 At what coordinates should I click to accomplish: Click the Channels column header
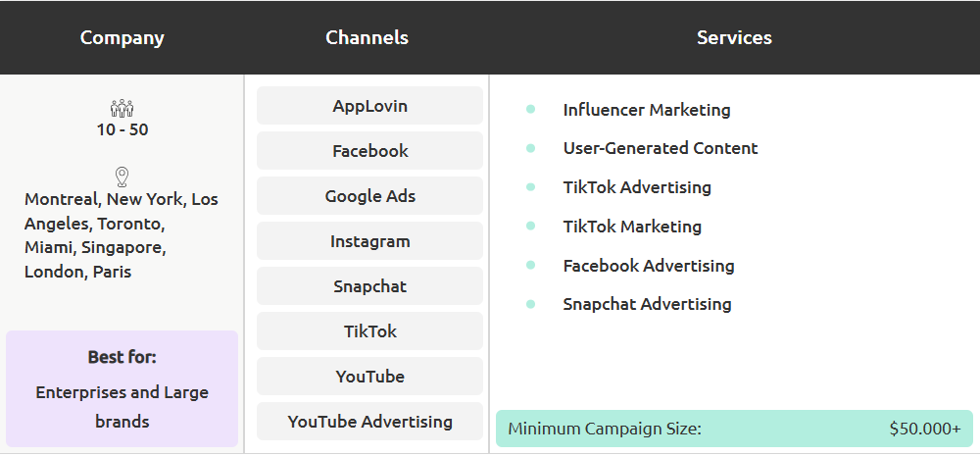pos(367,38)
